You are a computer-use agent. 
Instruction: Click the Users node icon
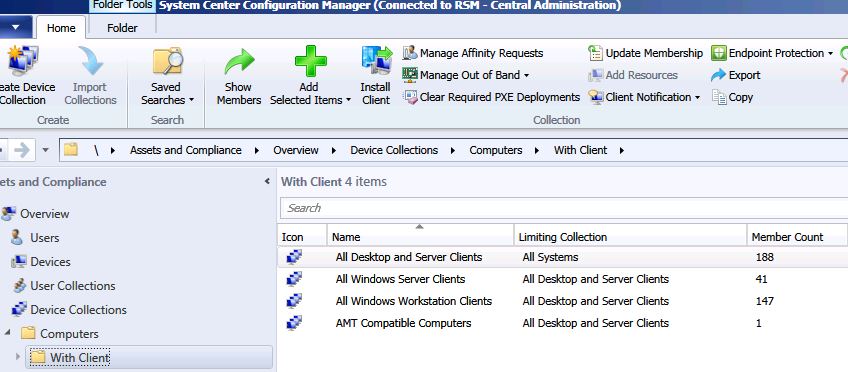click(x=17, y=237)
